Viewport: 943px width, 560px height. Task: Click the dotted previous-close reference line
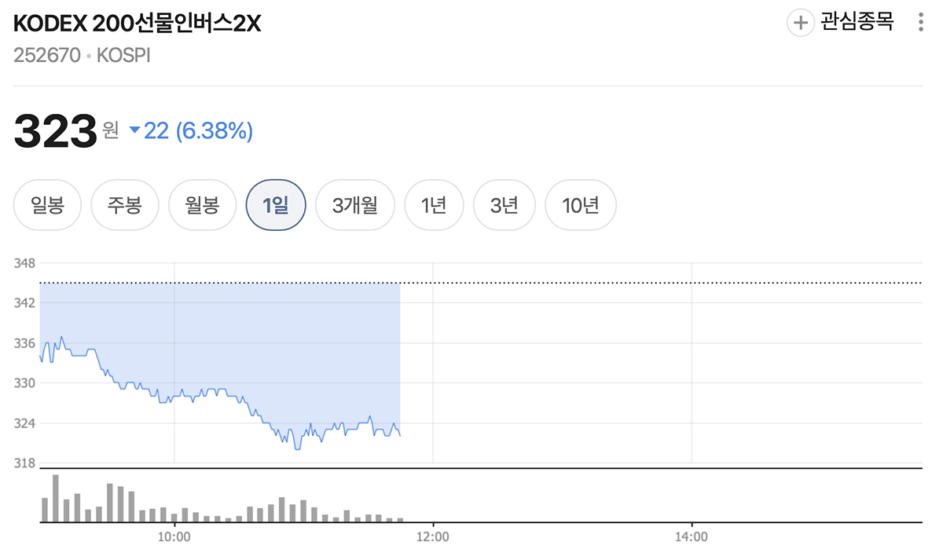click(x=480, y=282)
